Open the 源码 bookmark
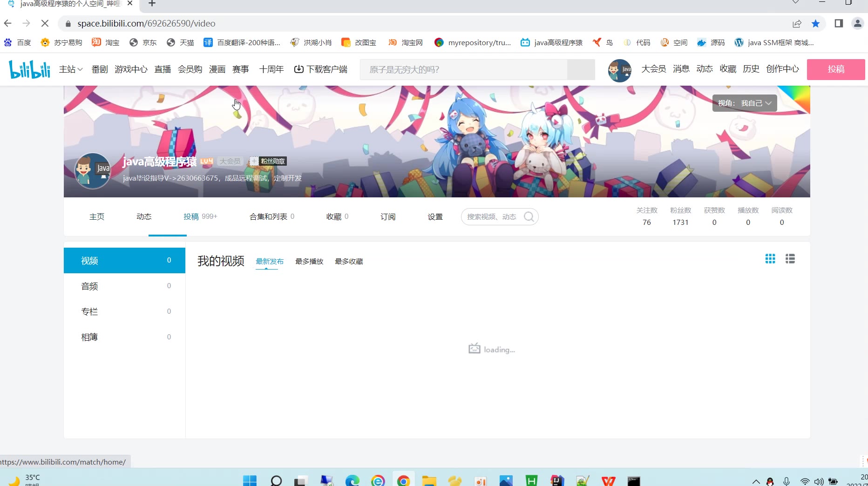The width and height of the screenshot is (868, 486). coord(711,42)
